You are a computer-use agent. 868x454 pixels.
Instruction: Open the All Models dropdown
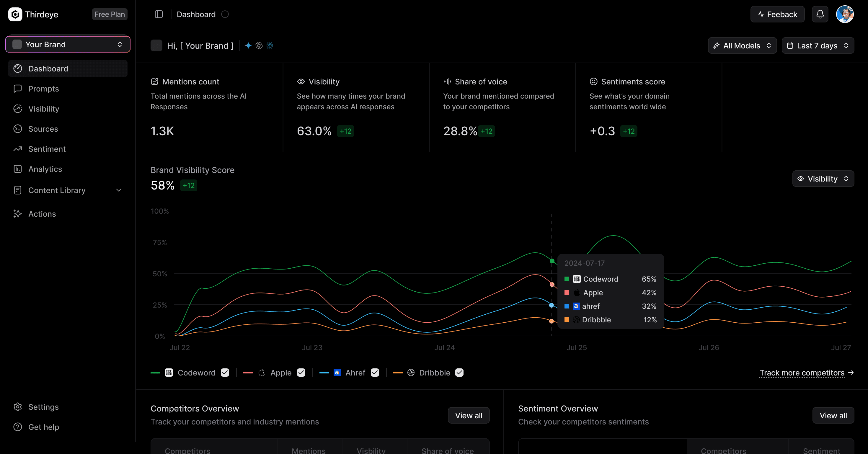pyautogui.click(x=742, y=45)
